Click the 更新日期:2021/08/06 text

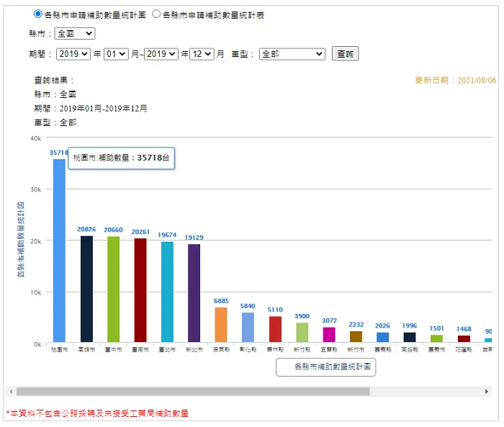click(456, 80)
